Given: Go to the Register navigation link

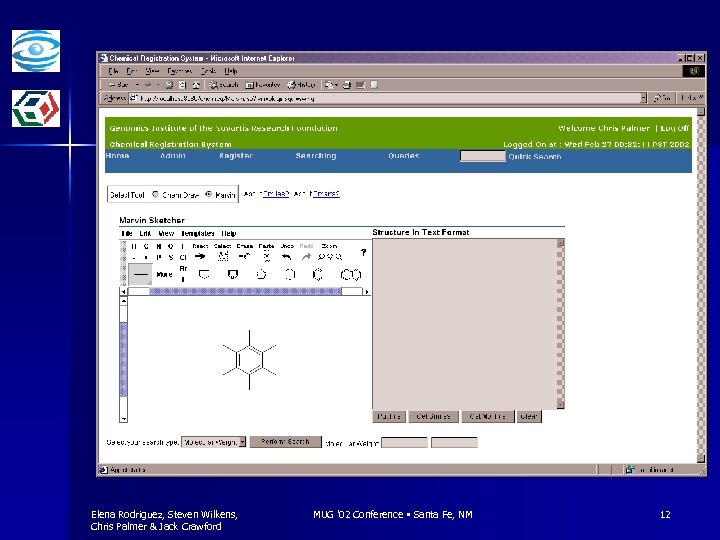Looking at the screenshot, I should (x=236, y=156).
